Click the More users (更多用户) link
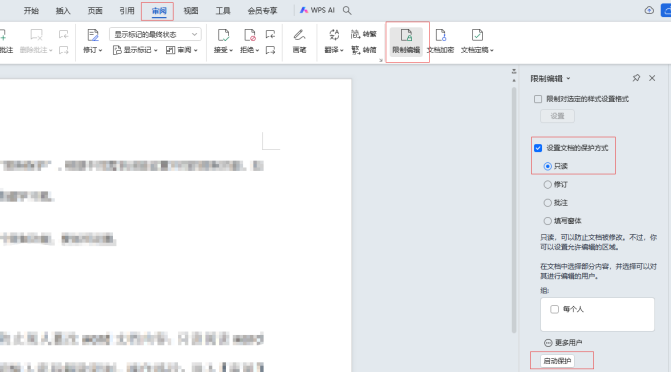The width and height of the screenshot is (671, 372). pos(563,343)
